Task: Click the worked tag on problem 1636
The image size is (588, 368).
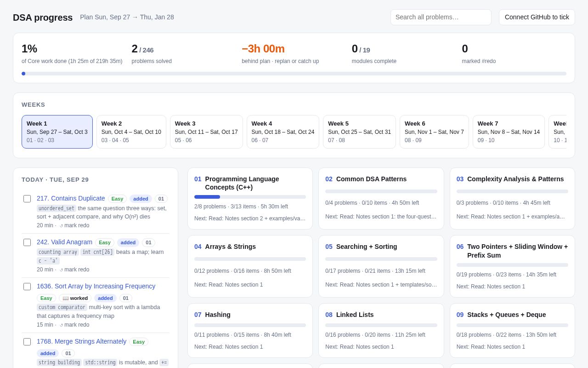Action: 75,298
